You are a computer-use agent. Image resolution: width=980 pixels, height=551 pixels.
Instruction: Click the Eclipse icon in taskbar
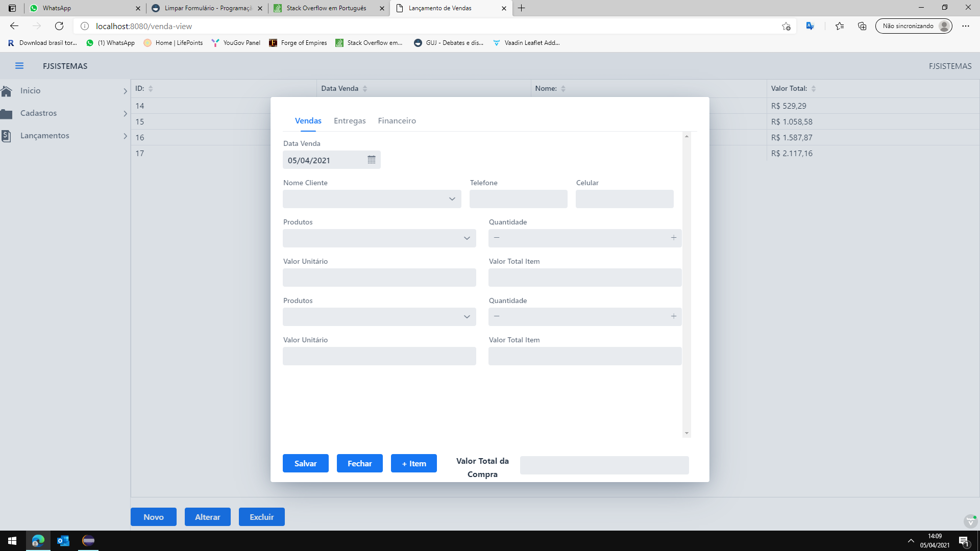[x=88, y=541]
